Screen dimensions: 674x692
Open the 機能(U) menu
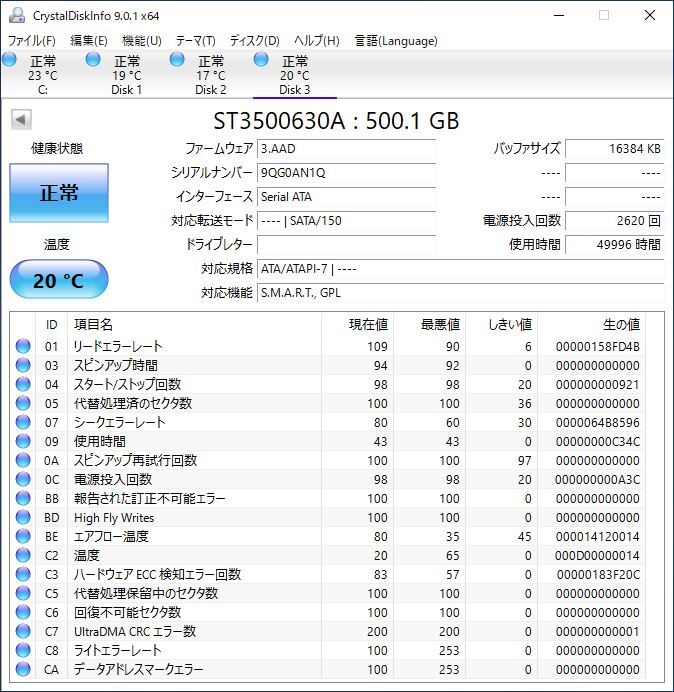[142, 41]
